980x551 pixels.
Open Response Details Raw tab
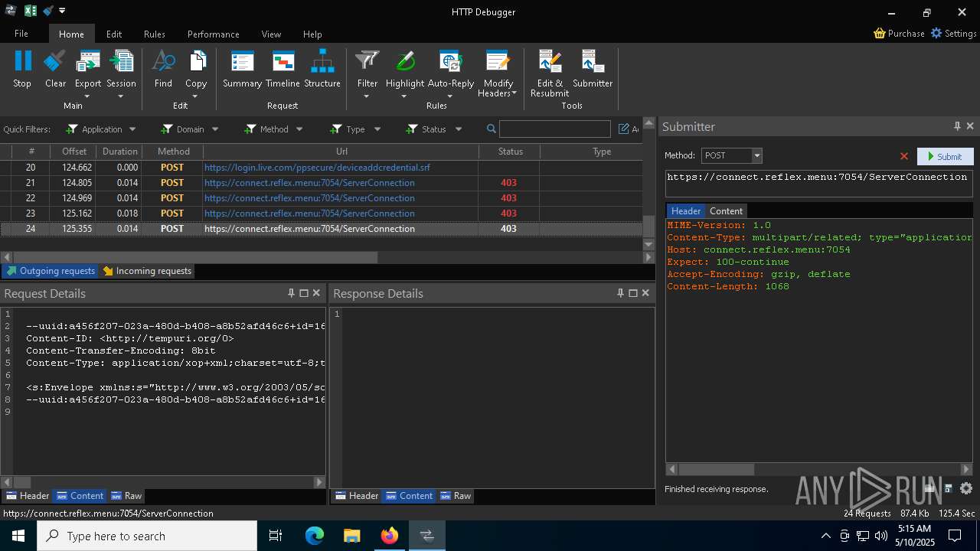tap(456, 496)
